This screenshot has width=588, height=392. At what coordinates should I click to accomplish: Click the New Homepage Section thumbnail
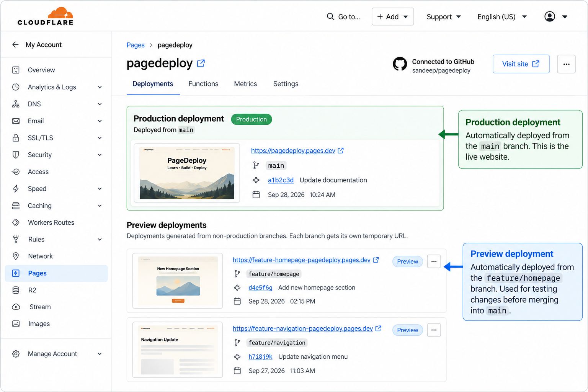(178, 281)
